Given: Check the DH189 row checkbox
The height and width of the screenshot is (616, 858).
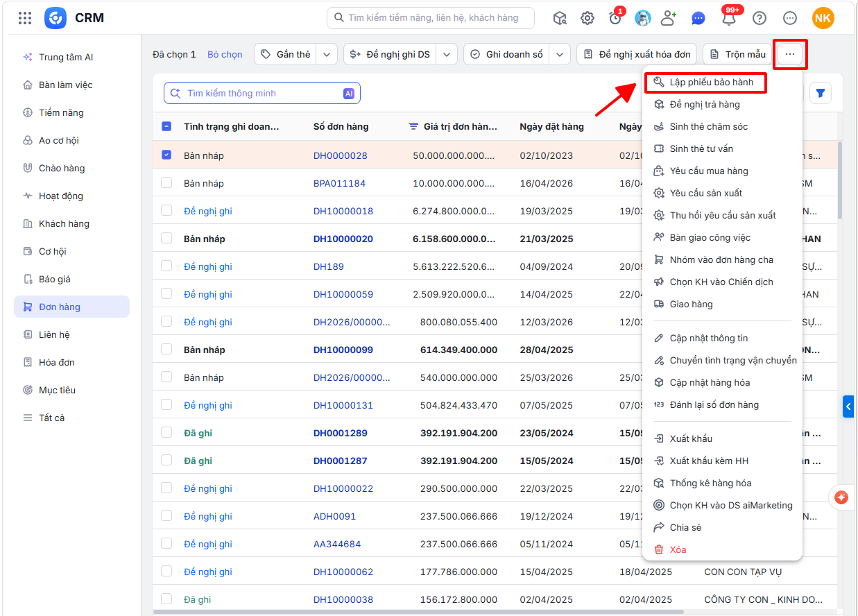Looking at the screenshot, I should tap(166, 266).
